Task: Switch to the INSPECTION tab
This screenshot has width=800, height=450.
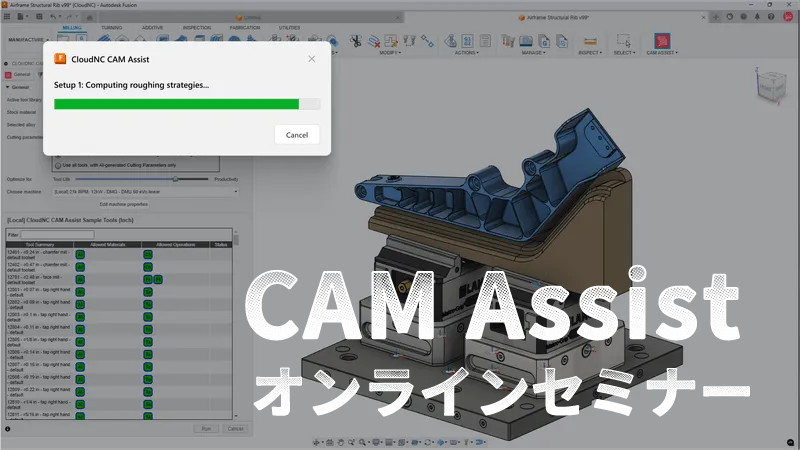Action: pyautogui.click(x=196, y=28)
